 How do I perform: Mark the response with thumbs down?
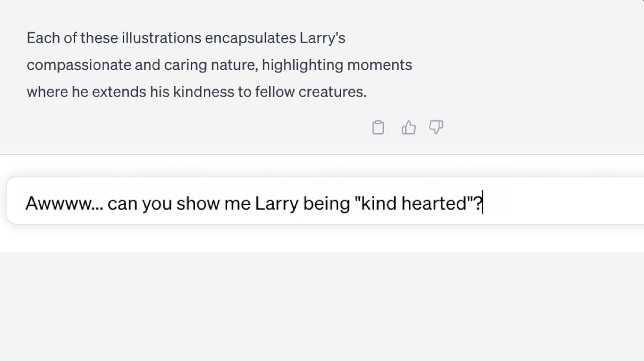(437, 127)
